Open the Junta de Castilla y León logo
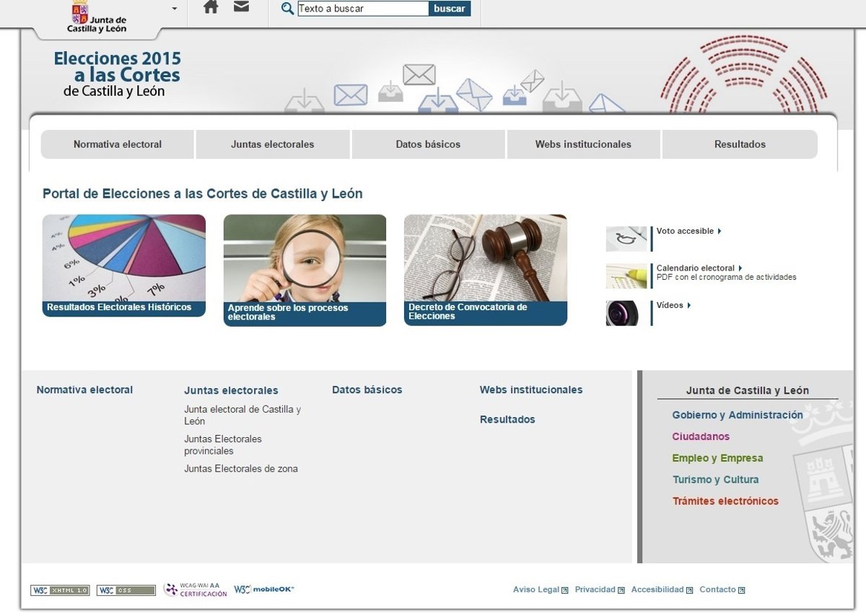866x616 pixels. click(x=97, y=17)
